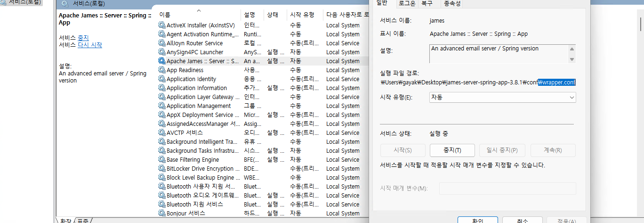Click the 취소 button in the dialog
The height and width of the screenshot is (223, 644).
pos(522,220)
